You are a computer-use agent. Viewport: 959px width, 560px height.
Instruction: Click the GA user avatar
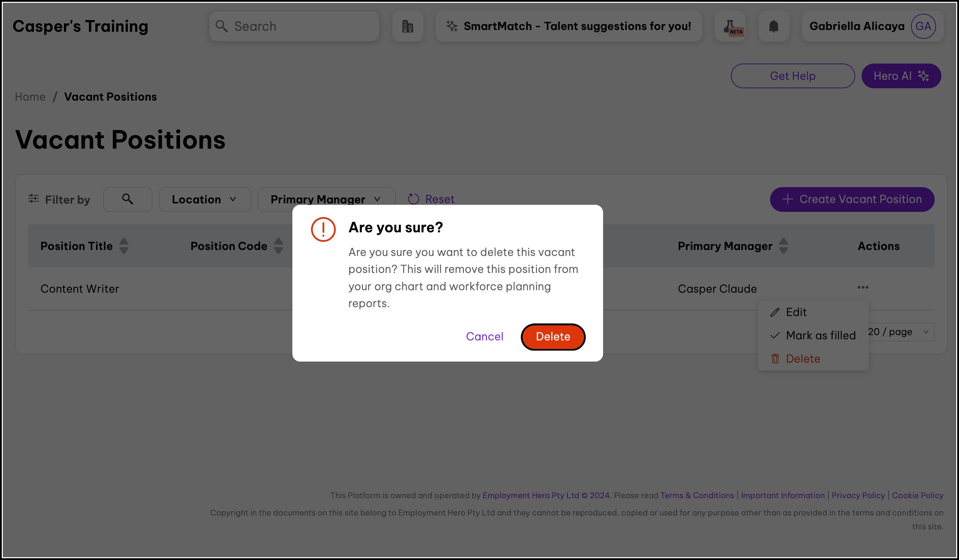coord(923,26)
